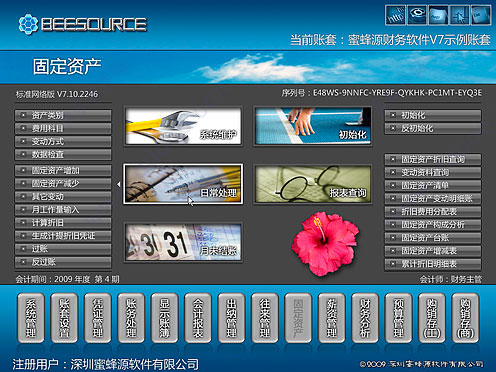Choose 固定资产增加 in the left list
Screen dimensions: 496x372
(63, 170)
